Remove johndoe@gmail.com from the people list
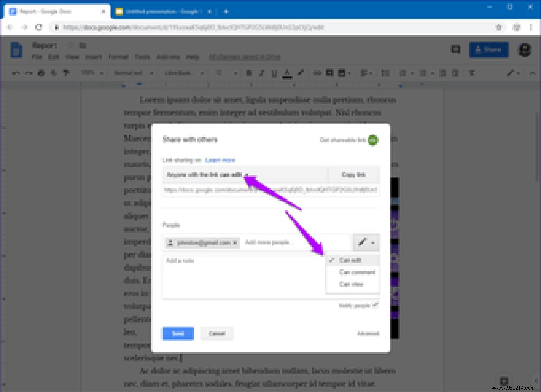Image resolution: width=541 pixels, height=392 pixels. pos(235,242)
